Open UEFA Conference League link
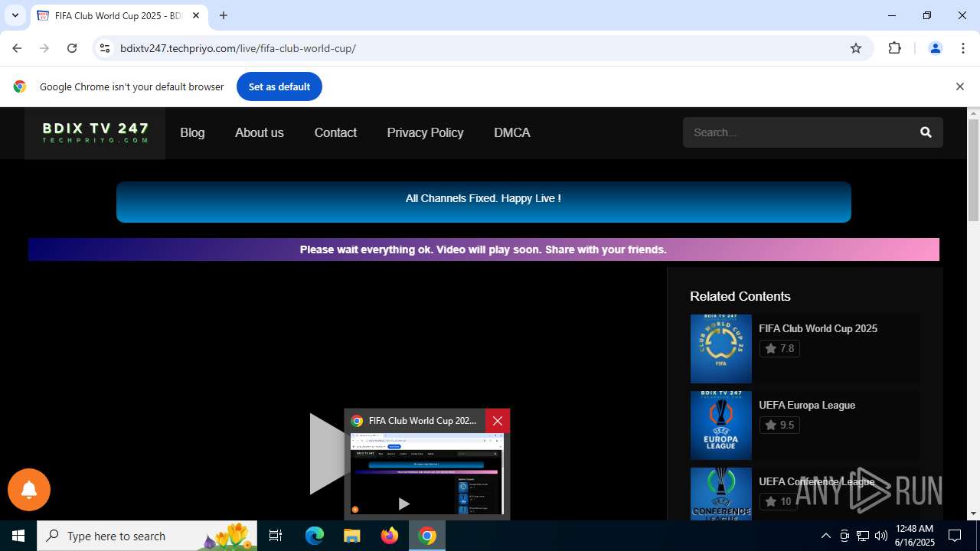 coord(816,481)
